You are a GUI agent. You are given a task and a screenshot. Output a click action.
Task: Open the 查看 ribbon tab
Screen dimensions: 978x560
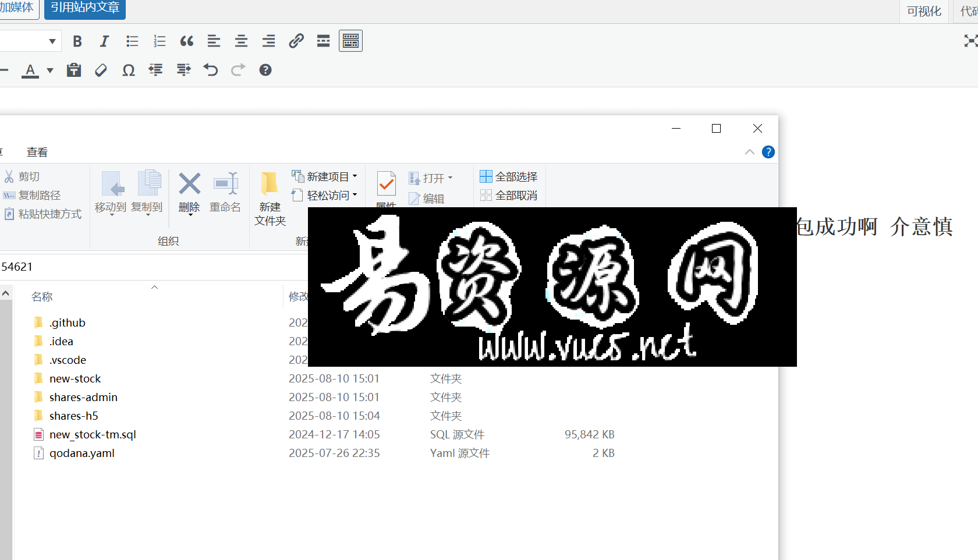tap(37, 152)
